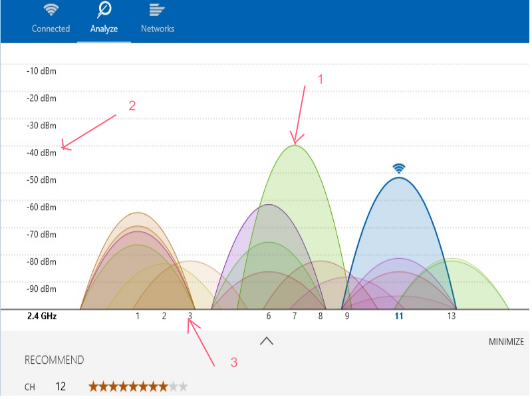Click the Wi-Fi signal icon above channel 11
Image resolution: width=532 pixels, height=399 pixels.
click(x=399, y=168)
